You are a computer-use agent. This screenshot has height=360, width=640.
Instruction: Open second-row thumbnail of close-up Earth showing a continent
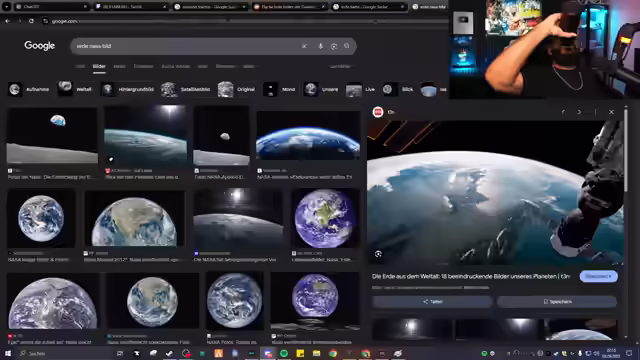tap(134, 219)
